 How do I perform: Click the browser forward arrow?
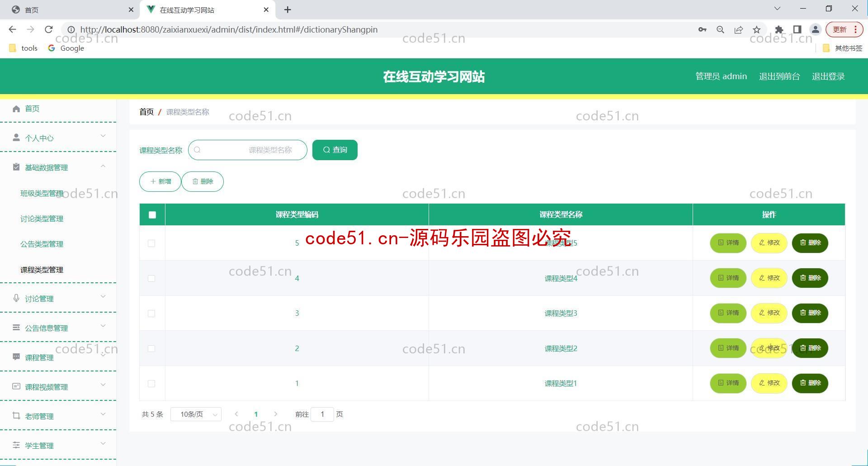pyautogui.click(x=30, y=29)
